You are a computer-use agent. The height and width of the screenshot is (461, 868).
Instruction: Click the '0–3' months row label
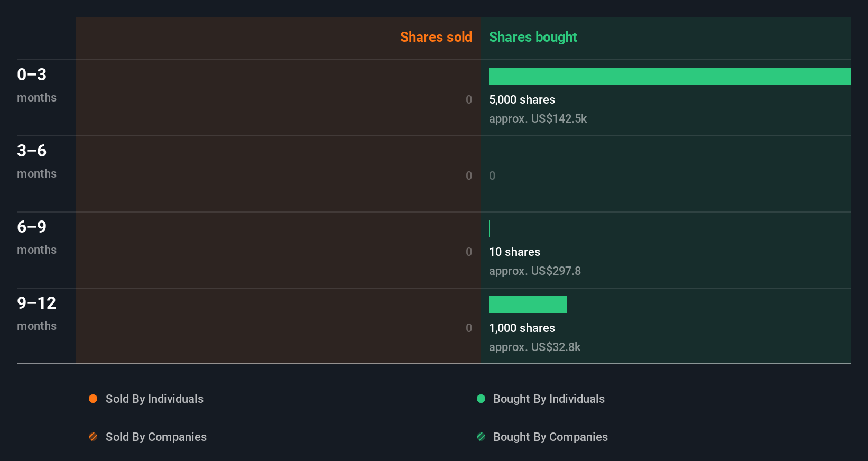coord(32,75)
